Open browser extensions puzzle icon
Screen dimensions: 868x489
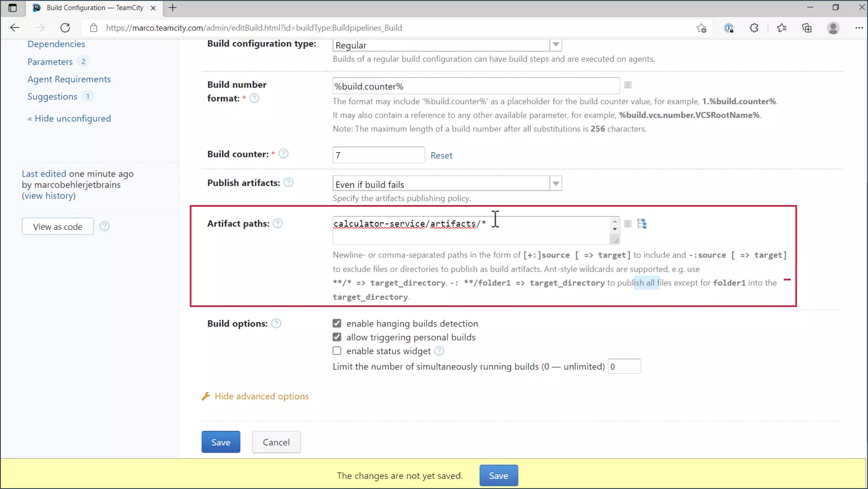coord(754,28)
